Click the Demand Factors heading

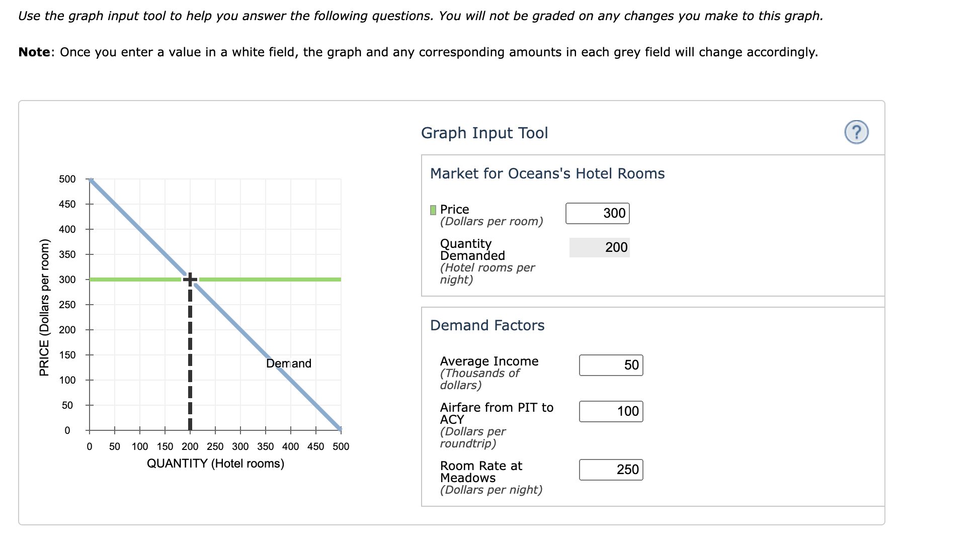[487, 325]
